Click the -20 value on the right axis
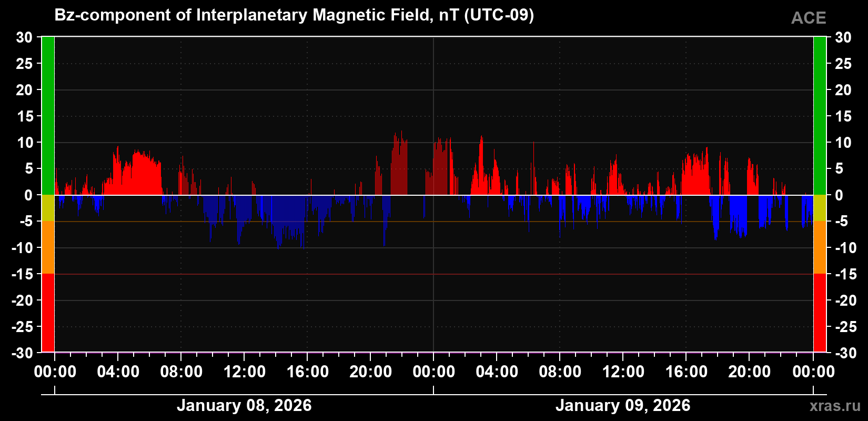This screenshot has width=868, height=421. [846, 300]
